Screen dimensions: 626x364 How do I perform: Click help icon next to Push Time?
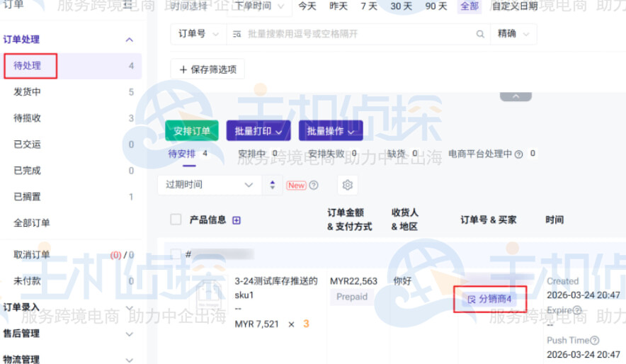click(594, 341)
